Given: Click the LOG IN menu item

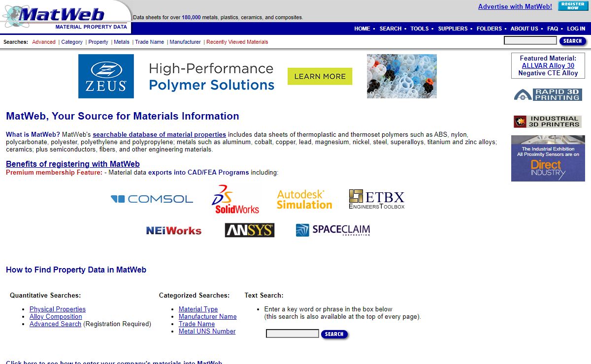Looking at the screenshot, I should pyautogui.click(x=576, y=29).
